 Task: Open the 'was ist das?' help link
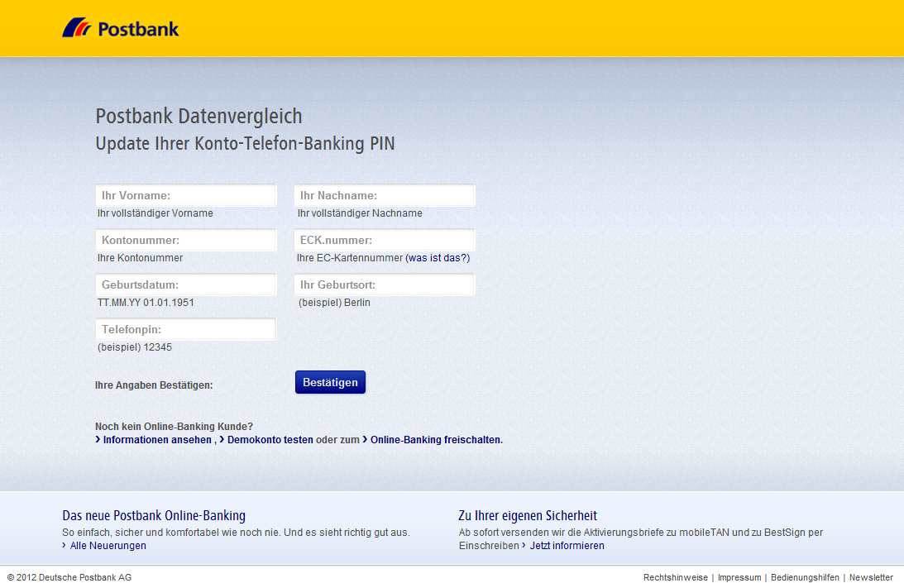438,258
